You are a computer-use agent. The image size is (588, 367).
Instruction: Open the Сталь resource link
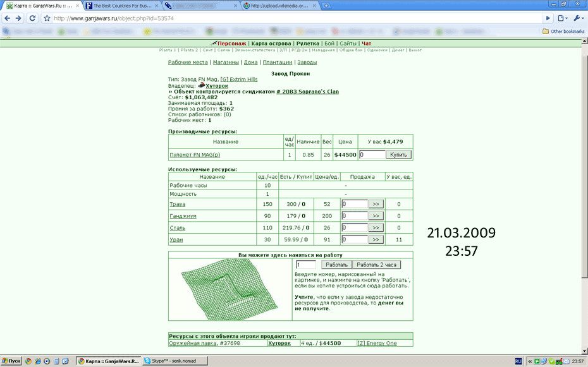click(178, 227)
